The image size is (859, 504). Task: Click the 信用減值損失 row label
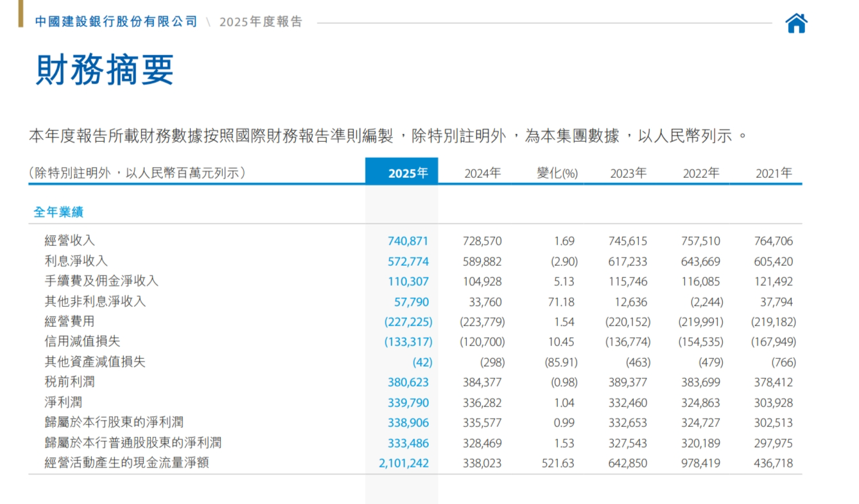click(x=82, y=342)
